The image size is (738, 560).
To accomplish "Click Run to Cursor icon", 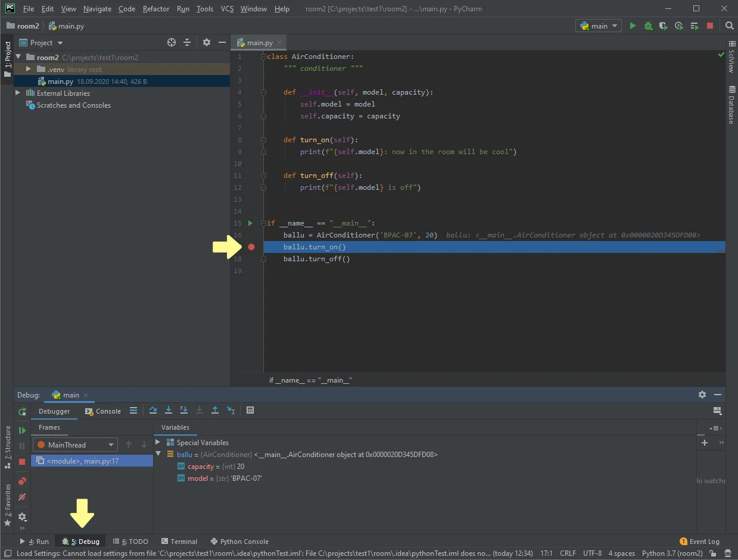I will point(231,411).
